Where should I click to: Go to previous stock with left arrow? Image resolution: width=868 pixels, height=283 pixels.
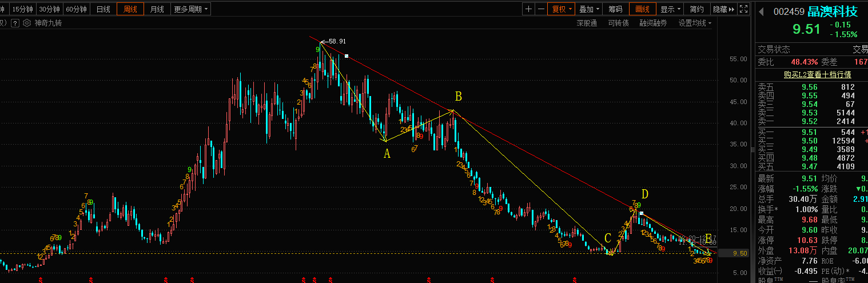coord(761,11)
